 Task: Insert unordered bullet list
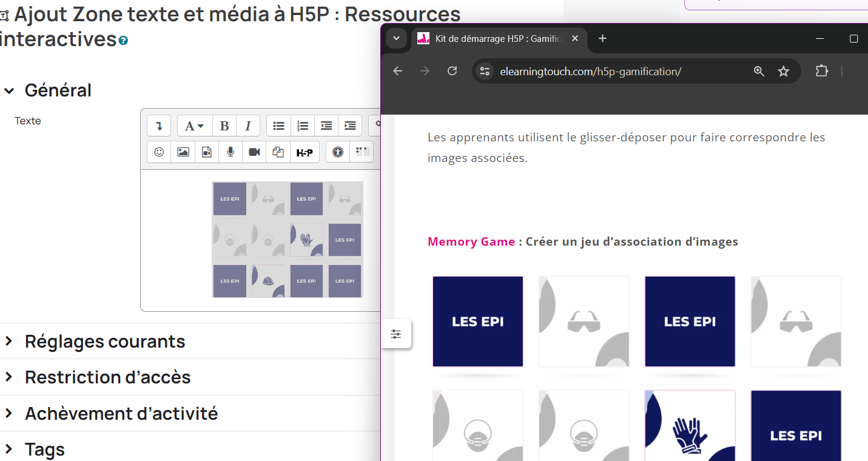[x=278, y=126]
